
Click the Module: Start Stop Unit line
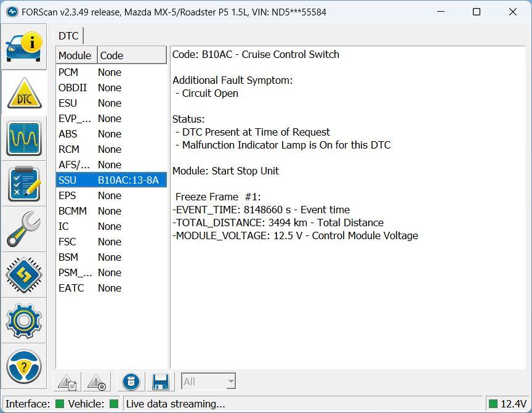click(x=225, y=171)
